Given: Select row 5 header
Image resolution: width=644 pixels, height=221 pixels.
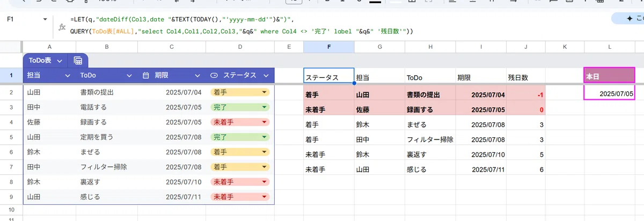Looking at the screenshot, I should pos(11,137).
